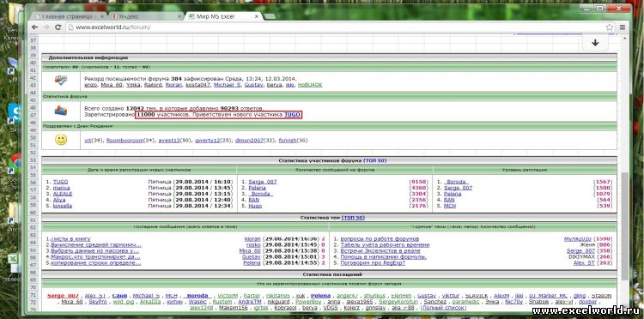Click Maksim156 in today's visitors list

click(x=234, y=308)
